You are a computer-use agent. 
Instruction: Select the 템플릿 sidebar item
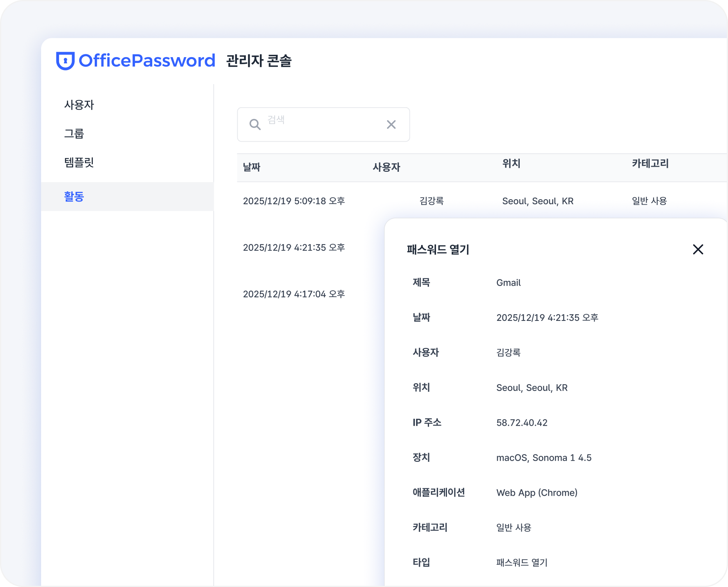79,162
